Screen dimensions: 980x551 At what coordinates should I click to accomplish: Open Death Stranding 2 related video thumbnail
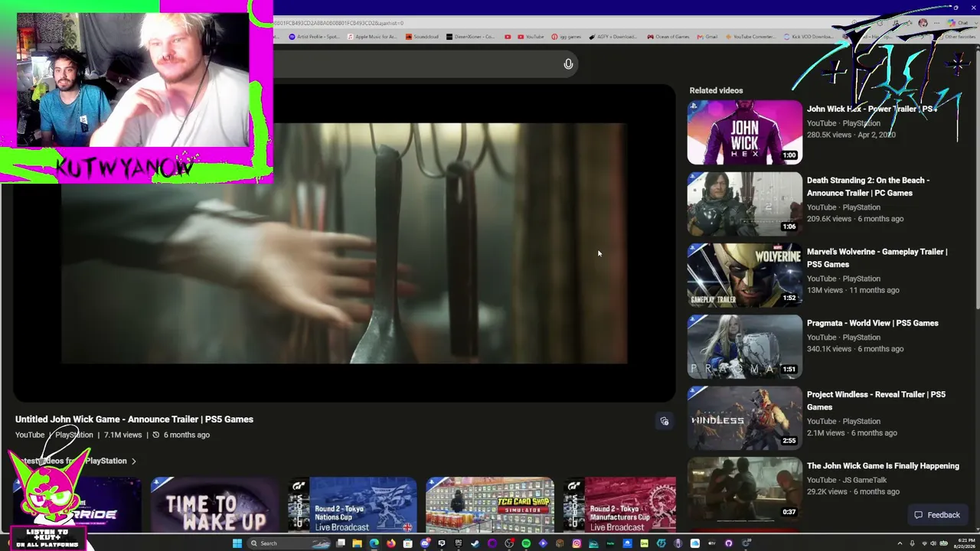point(744,204)
